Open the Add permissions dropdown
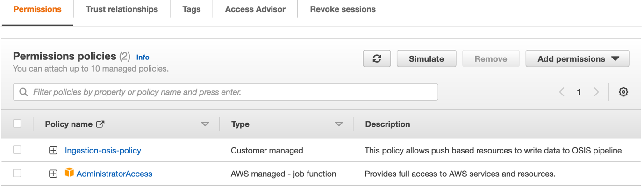 (577, 59)
